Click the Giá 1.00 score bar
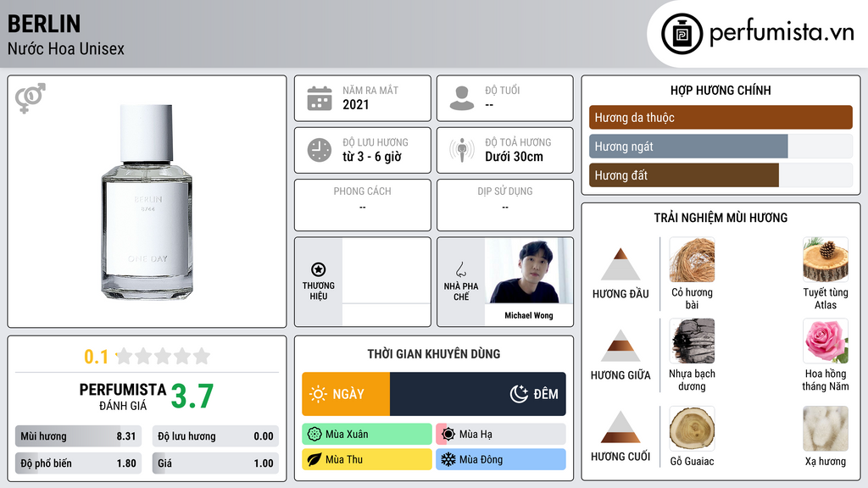Viewport: 868px width, 488px height. (x=215, y=463)
